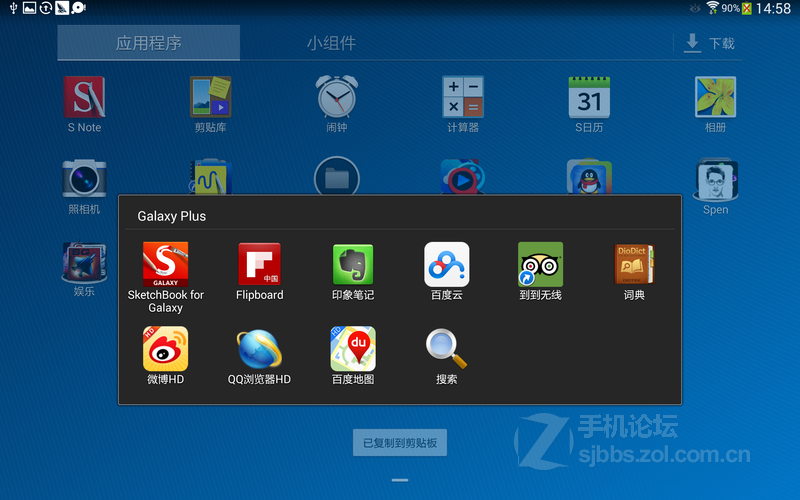Open the video player folder icon
800x500 pixels.
tap(463, 176)
